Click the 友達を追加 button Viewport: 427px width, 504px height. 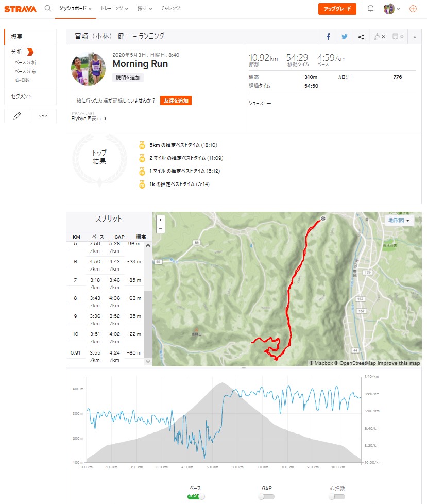tap(176, 100)
